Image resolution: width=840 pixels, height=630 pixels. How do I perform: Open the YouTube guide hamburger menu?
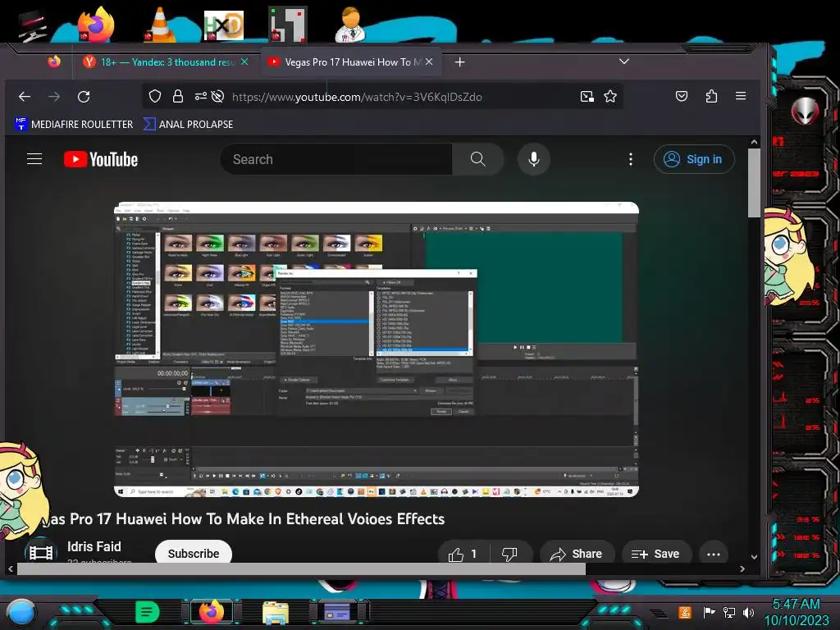click(34, 159)
